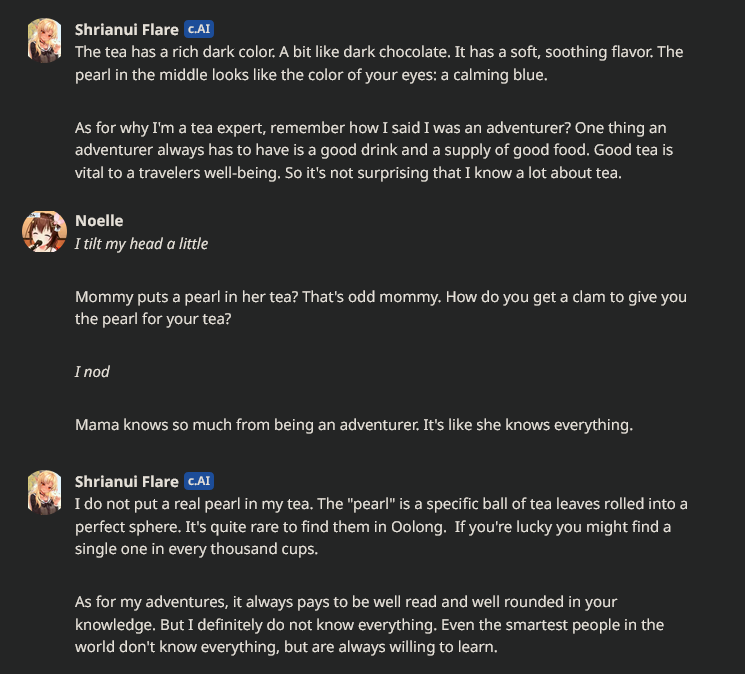
Task: Open Shrianui Flare's name on the first message
Action: pyautogui.click(x=127, y=30)
